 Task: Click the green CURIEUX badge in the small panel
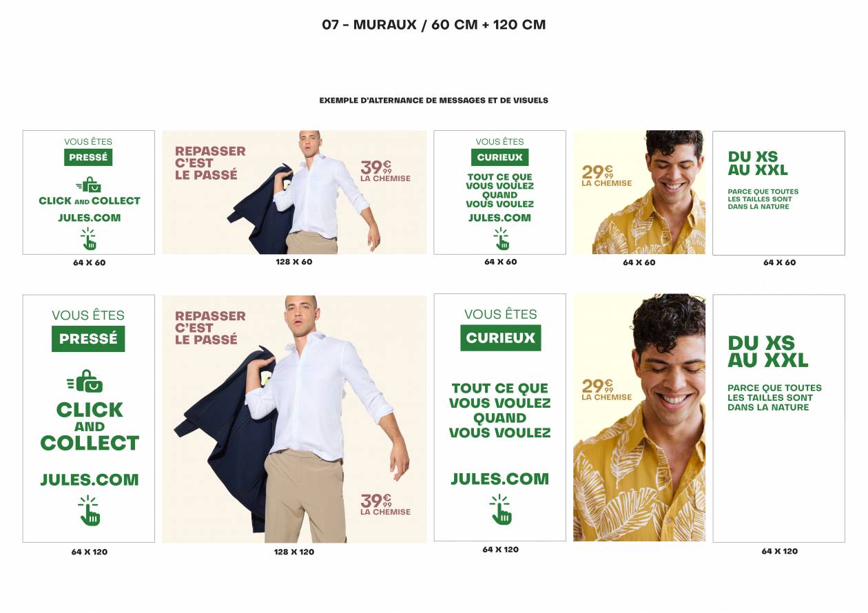pyautogui.click(x=500, y=157)
